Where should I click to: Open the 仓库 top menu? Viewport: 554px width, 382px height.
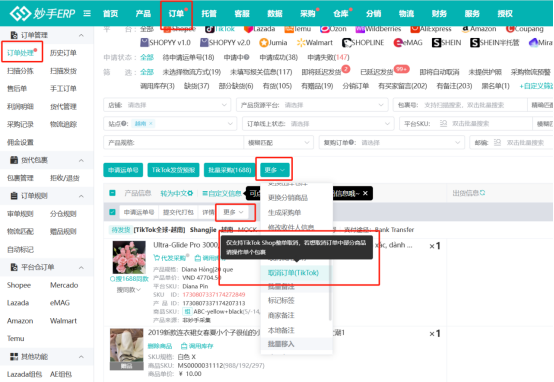[x=340, y=13]
